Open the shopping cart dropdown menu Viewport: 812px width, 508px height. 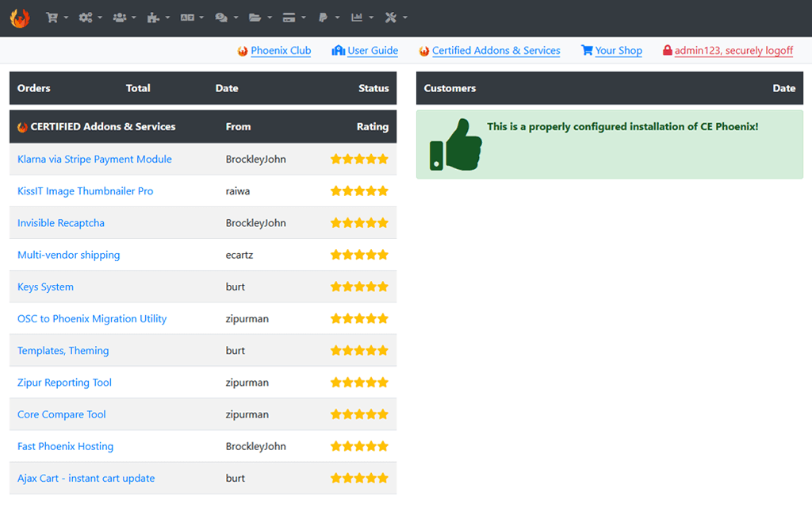[56, 17]
